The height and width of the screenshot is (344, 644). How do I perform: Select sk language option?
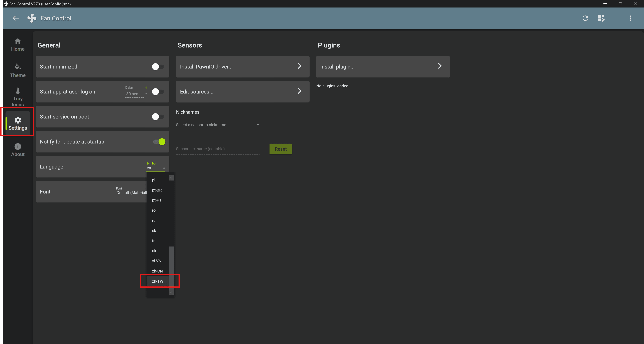click(158, 231)
